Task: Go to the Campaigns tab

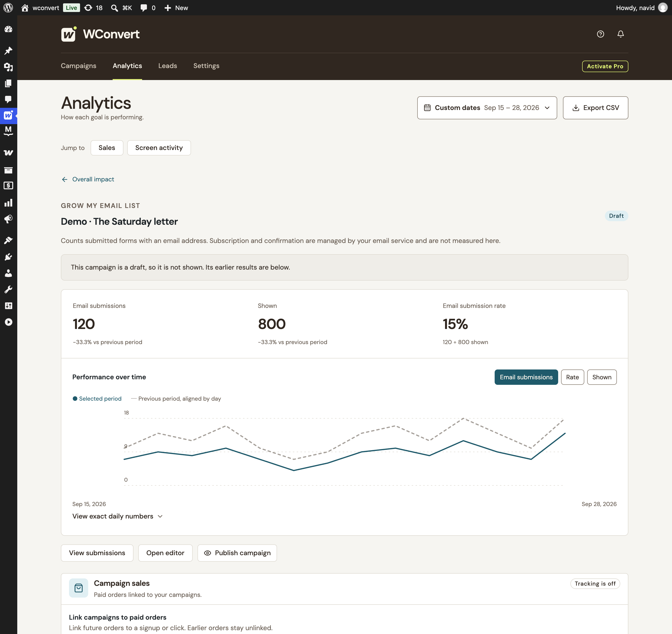Action: click(78, 66)
